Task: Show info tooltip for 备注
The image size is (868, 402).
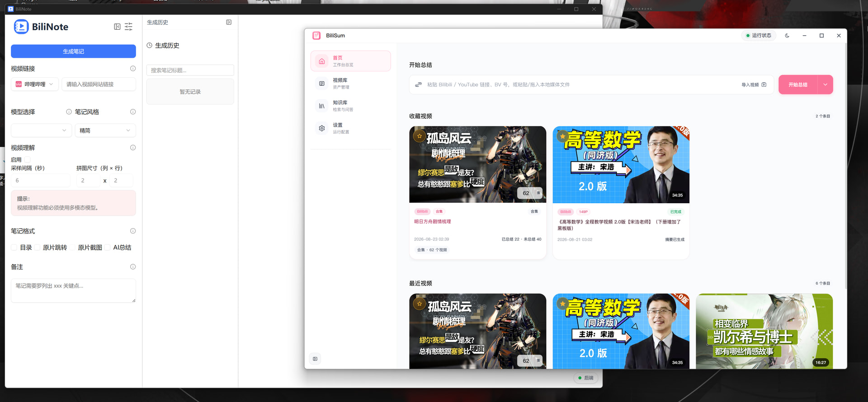Action: [x=133, y=267]
